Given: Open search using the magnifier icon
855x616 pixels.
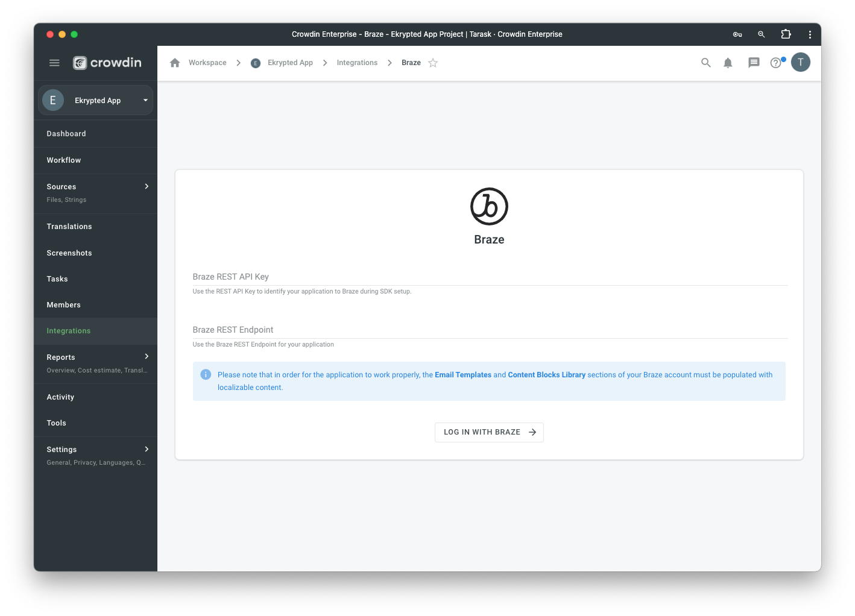Looking at the screenshot, I should click(x=705, y=63).
